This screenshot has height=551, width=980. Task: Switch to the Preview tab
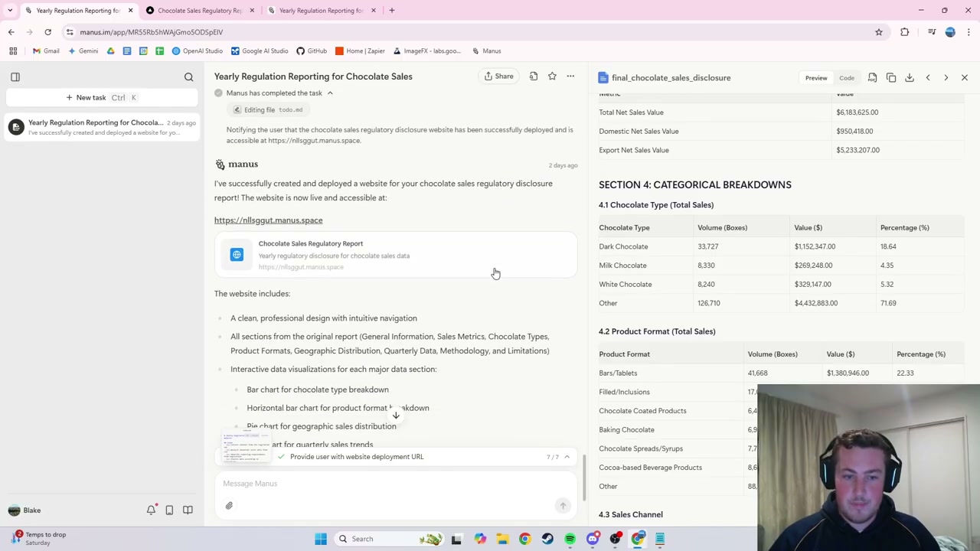816,77
